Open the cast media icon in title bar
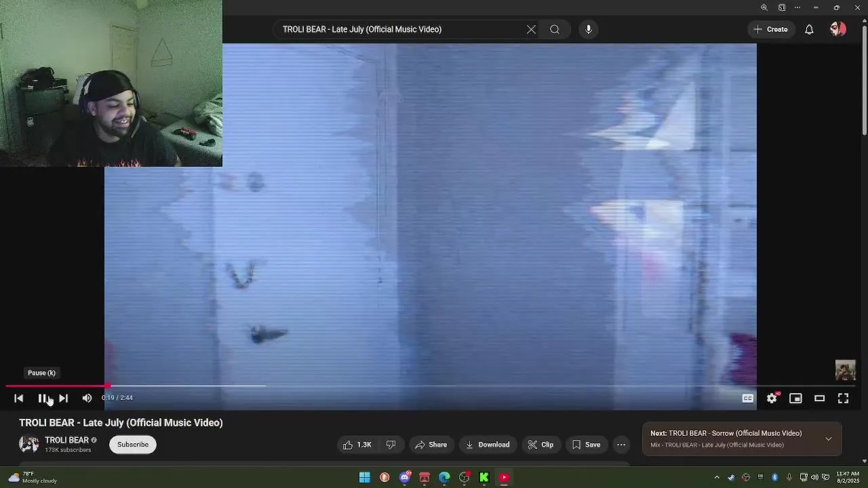Image resolution: width=868 pixels, height=488 pixels. coord(782,7)
